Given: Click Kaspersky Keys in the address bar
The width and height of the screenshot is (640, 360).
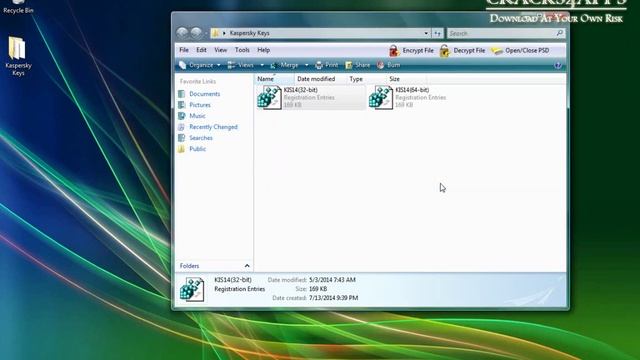Looking at the screenshot, I should (x=249, y=33).
